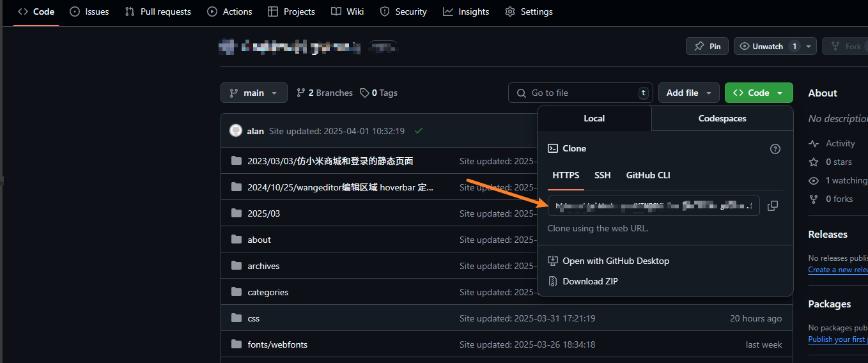Click the Unwatch button

(768, 46)
